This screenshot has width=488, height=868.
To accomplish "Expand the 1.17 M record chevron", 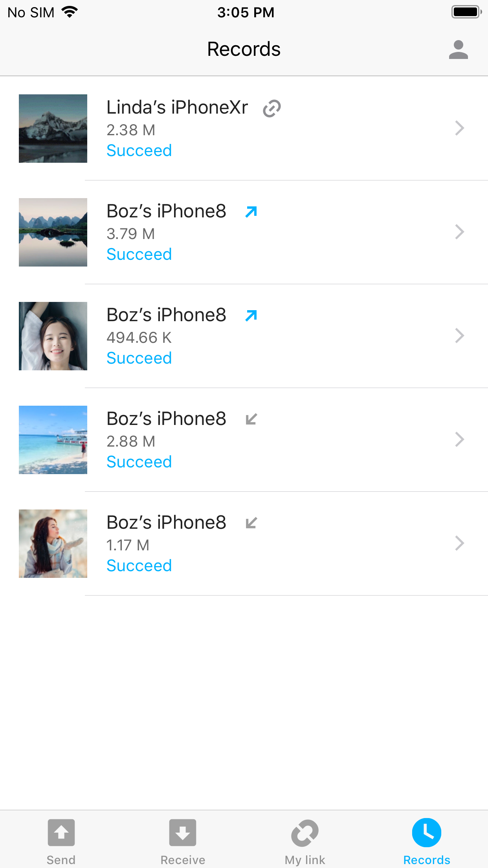I will pyautogui.click(x=459, y=543).
